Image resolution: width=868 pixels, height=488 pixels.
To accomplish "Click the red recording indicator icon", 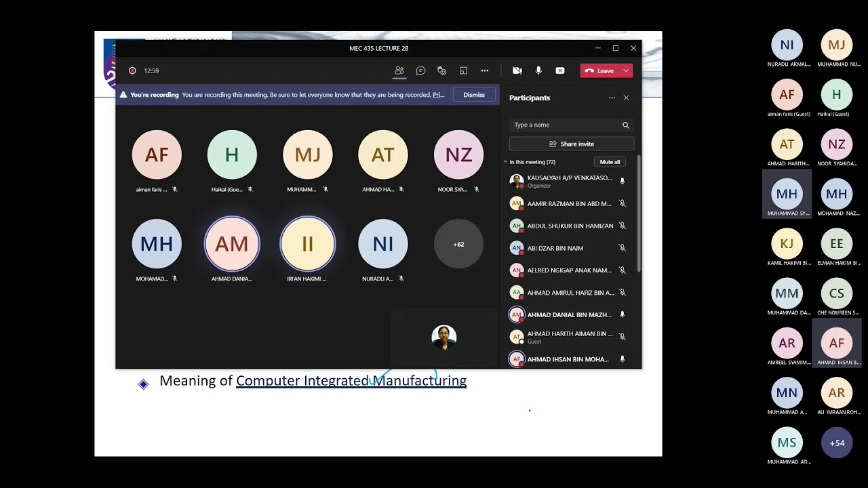I will 132,70.
